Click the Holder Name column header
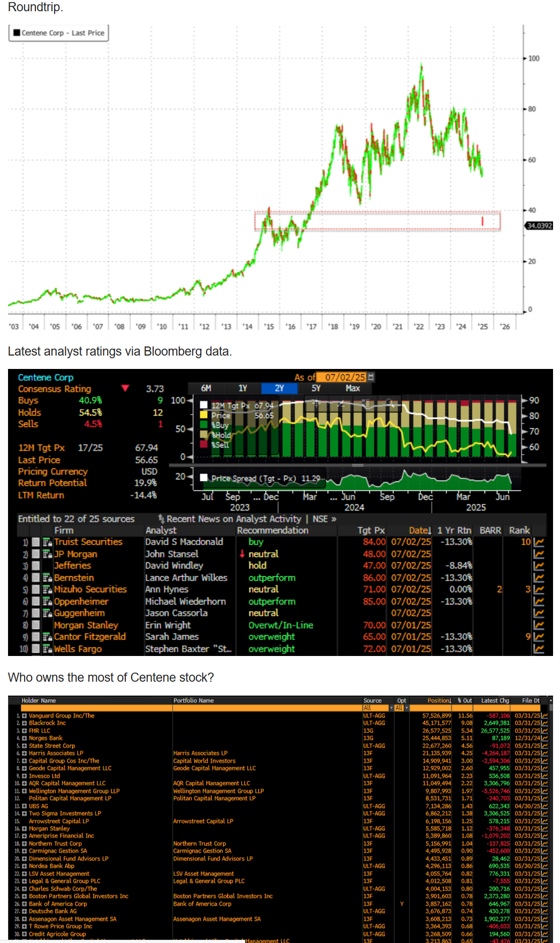The width and height of the screenshot is (560, 943). [x=39, y=700]
